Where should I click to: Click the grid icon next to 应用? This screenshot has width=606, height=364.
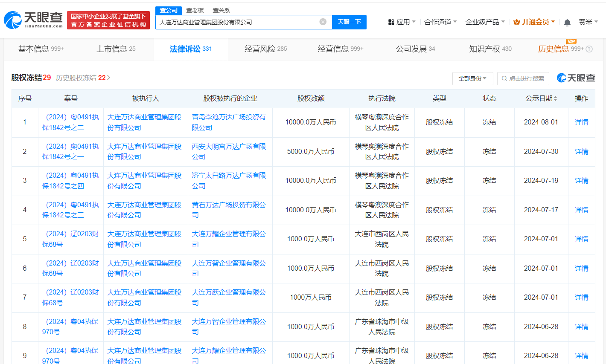[391, 22]
